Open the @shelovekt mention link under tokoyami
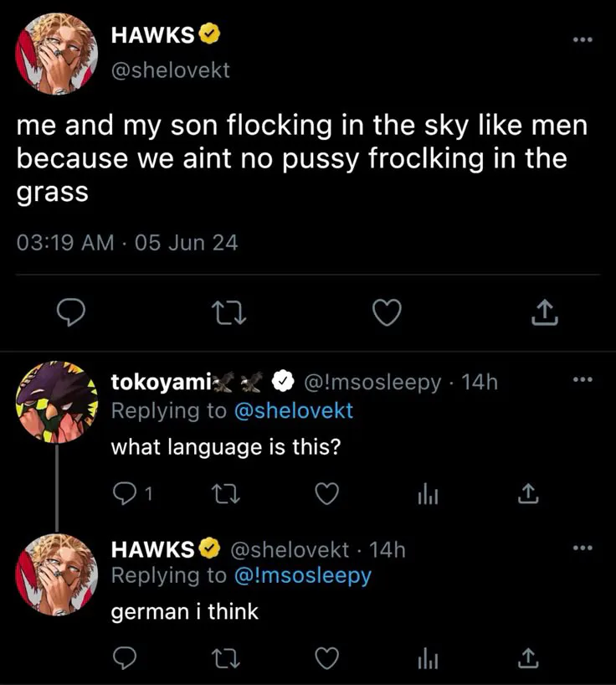The width and height of the screenshot is (616, 685). (x=292, y=410)
